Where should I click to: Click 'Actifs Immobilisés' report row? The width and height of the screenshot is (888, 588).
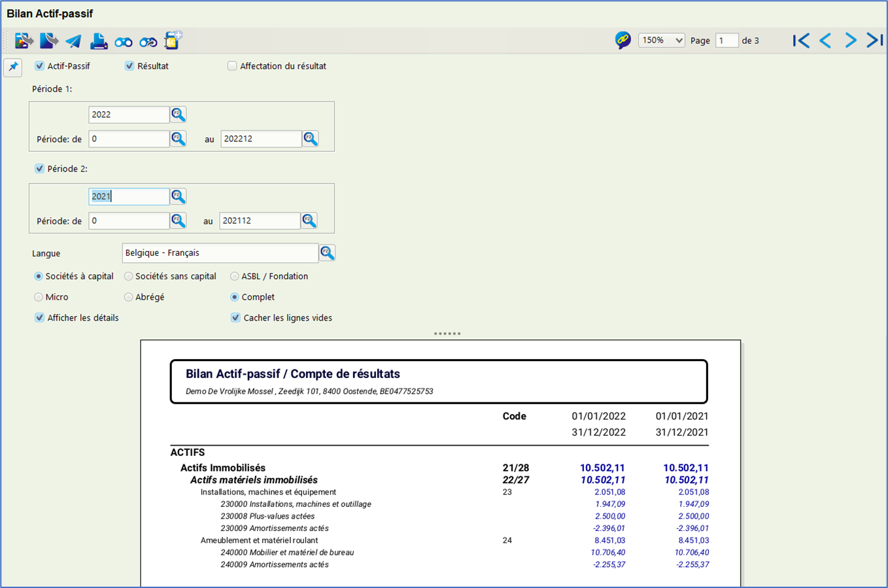click(223, 468)
